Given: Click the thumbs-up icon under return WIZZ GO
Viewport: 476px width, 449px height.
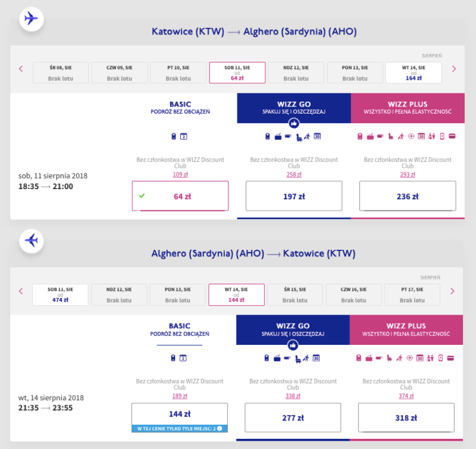Looking at the screenshot, I should point(293,345).
